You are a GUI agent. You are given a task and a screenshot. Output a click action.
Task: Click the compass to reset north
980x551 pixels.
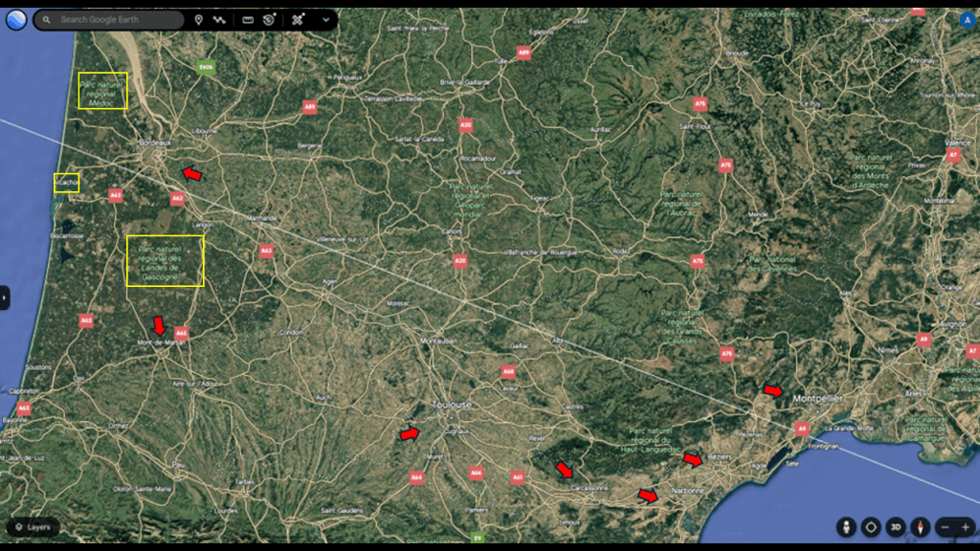[x=921, y=527]
